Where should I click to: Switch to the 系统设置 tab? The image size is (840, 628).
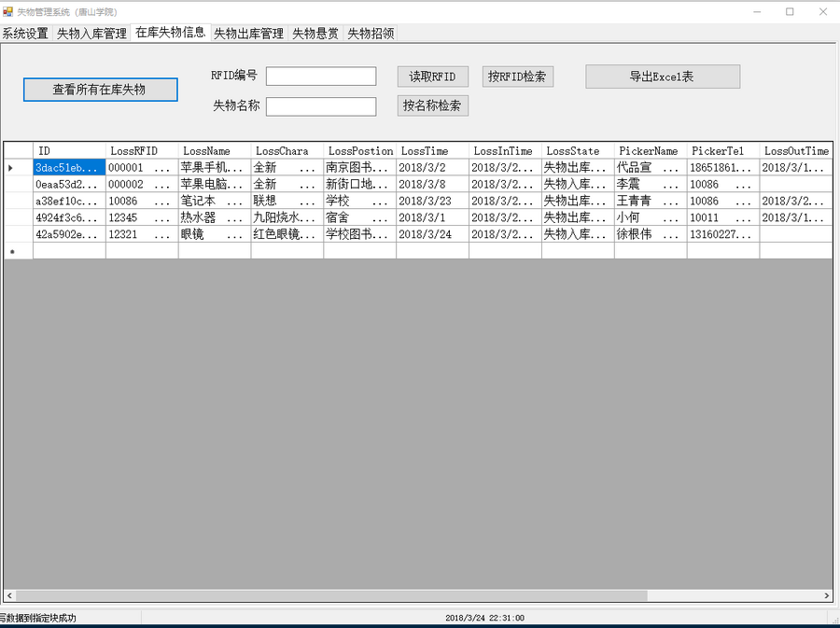pos(24,32)
